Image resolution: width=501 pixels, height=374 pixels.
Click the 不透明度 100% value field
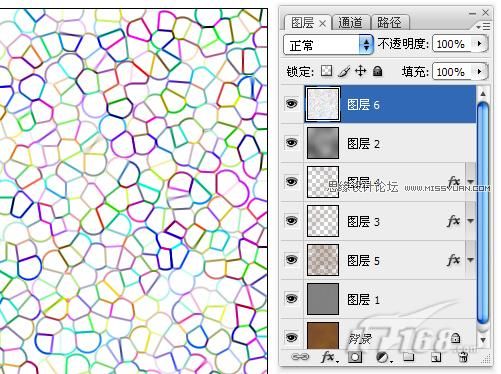[453, 44]
